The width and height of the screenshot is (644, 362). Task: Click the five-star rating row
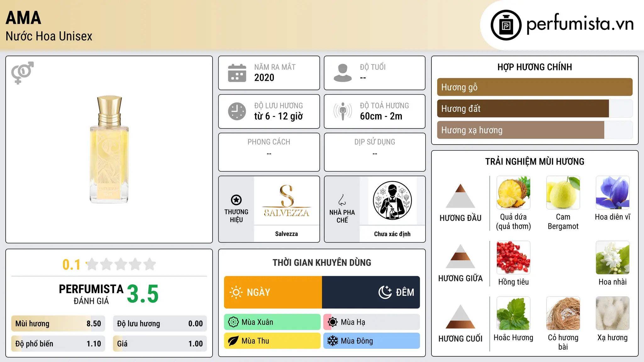(121, 264)
